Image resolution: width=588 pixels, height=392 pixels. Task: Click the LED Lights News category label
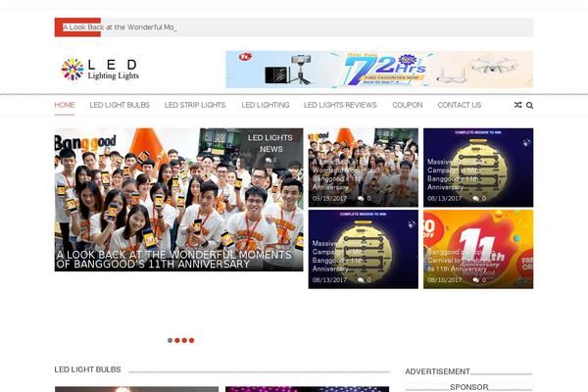coord(270,143)
